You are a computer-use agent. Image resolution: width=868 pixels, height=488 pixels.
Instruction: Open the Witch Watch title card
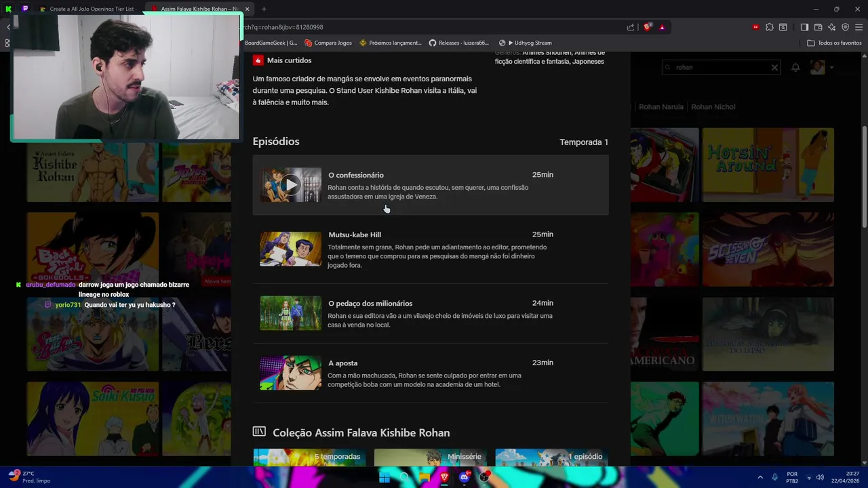tap(768, 418)
